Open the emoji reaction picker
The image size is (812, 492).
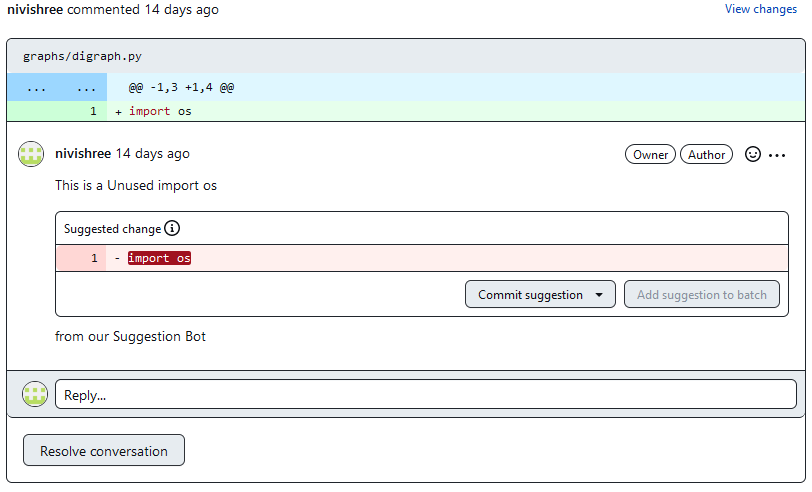click(753, 155)
